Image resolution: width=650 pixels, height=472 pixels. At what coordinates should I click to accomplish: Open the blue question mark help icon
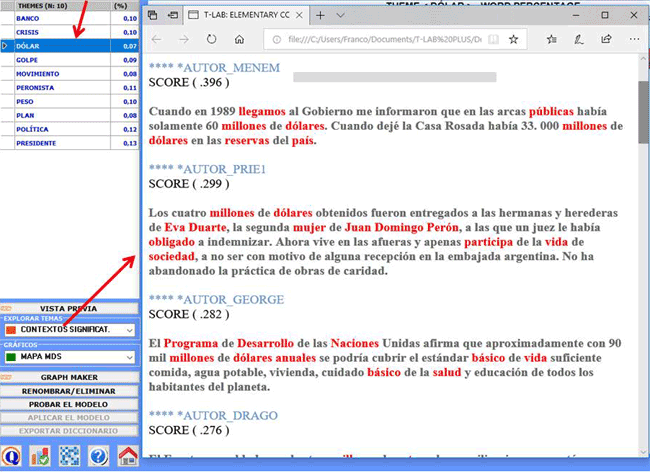(x=99, y=457)
